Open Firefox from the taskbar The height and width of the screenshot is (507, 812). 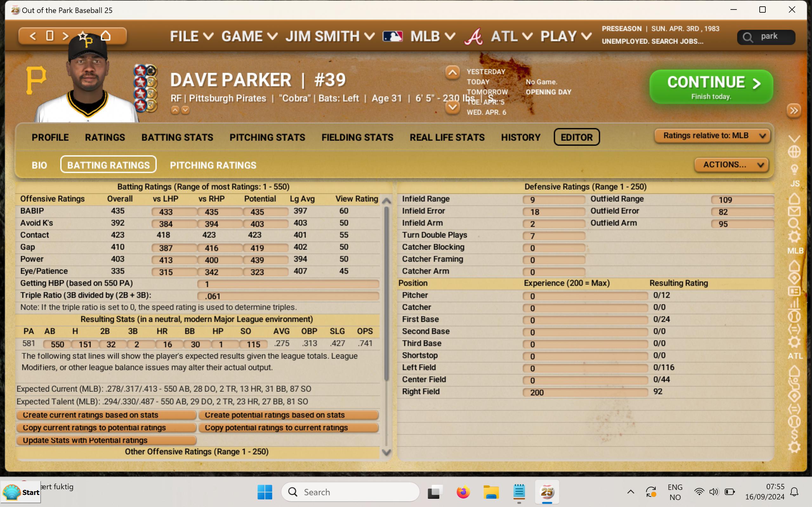(x=463, y=492)
